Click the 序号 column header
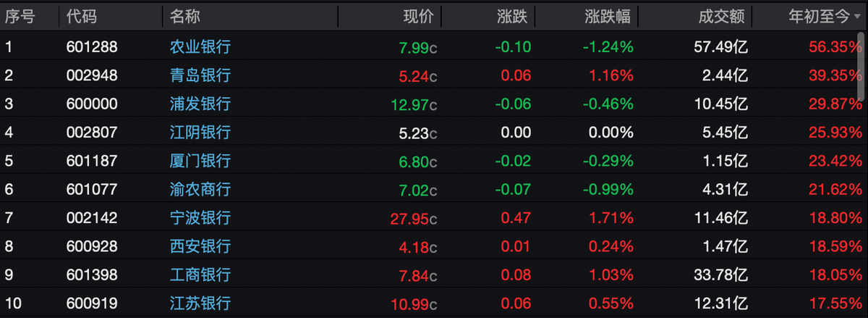 coord(20,16)
